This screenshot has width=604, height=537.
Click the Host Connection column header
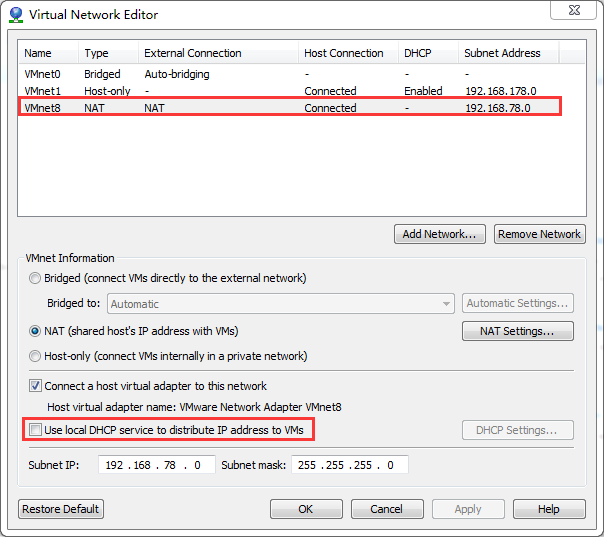(348, 53)
